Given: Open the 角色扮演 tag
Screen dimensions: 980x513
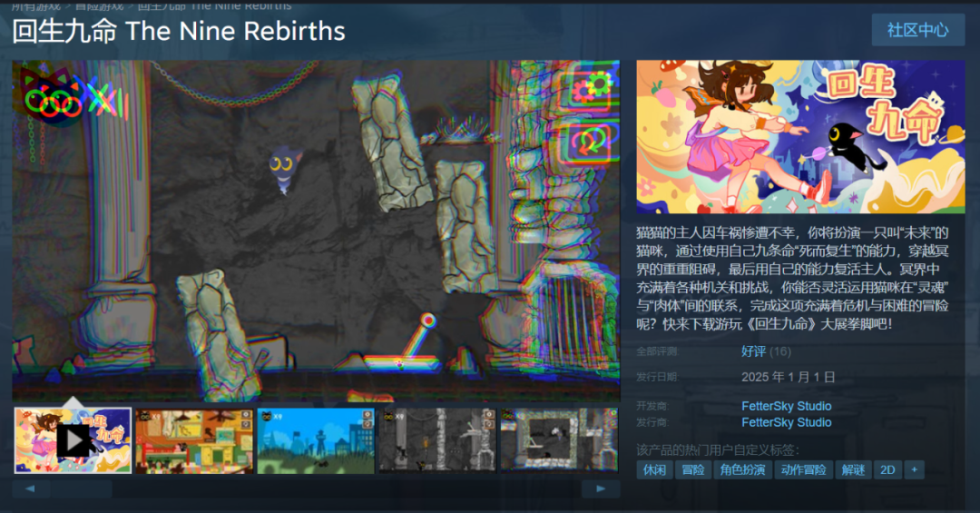Looking at the screenshot, I should point(742,469).
